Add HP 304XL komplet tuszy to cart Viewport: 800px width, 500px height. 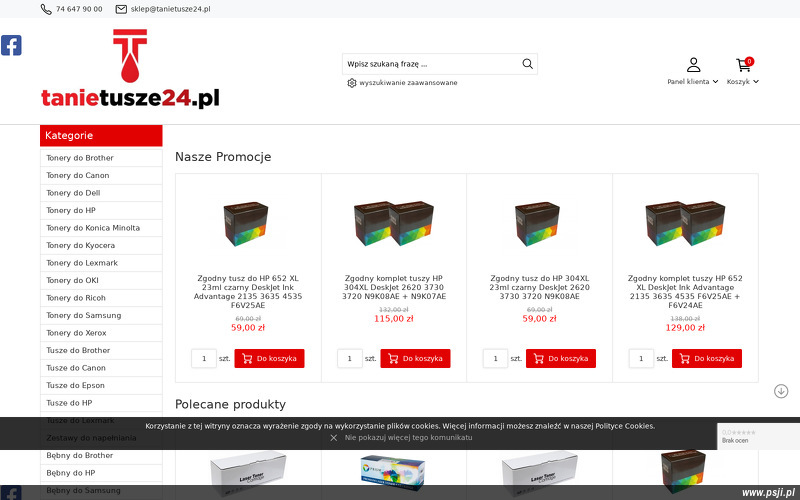[415, 359]
